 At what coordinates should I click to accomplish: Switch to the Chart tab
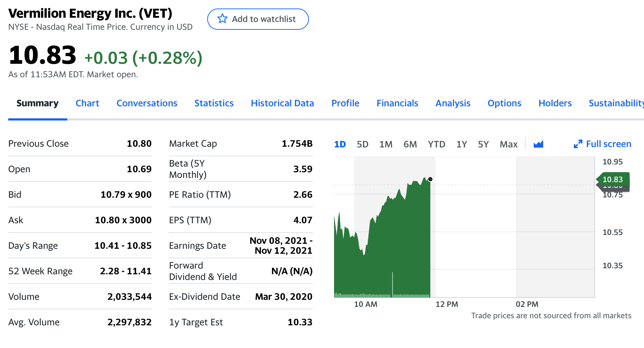pos(87,103)
